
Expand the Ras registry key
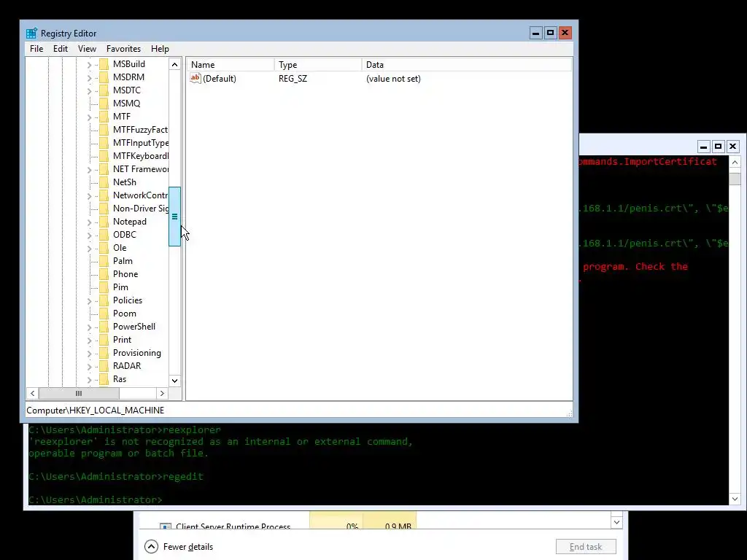pos(89,379)
